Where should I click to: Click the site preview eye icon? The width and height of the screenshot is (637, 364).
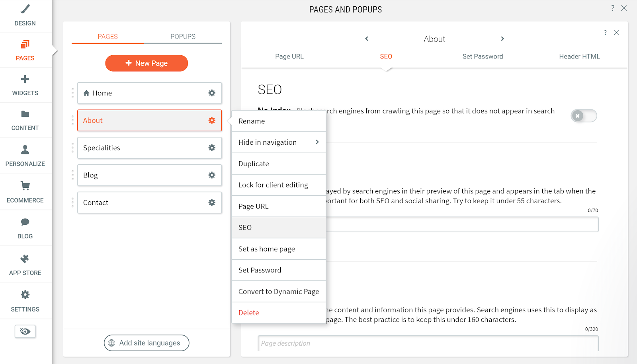click(25, 331)
